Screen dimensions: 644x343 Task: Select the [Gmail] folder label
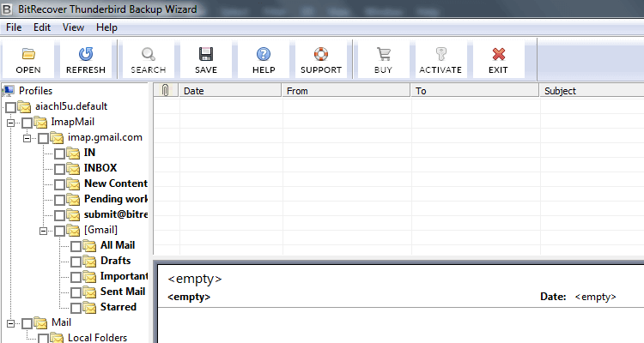point(100,230)
